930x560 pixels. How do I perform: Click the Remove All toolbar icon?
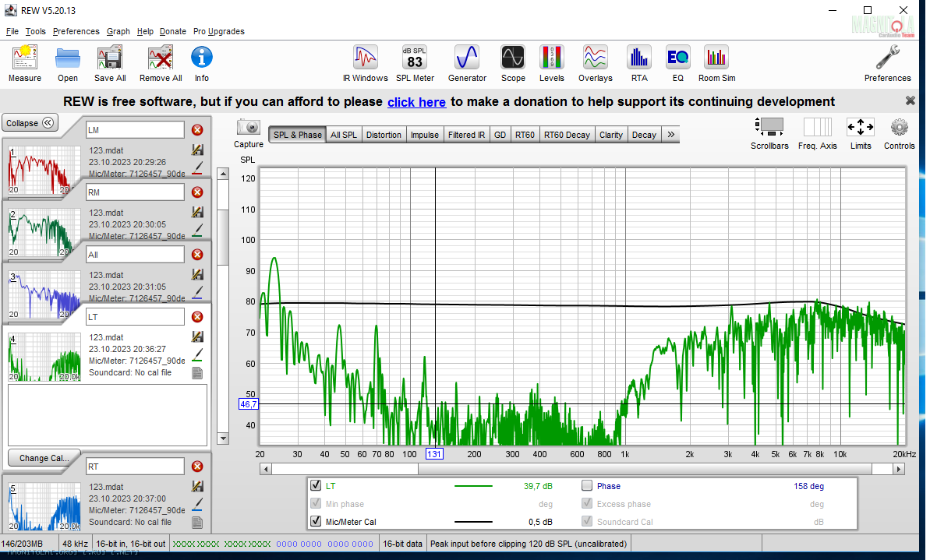coord(160,58)
